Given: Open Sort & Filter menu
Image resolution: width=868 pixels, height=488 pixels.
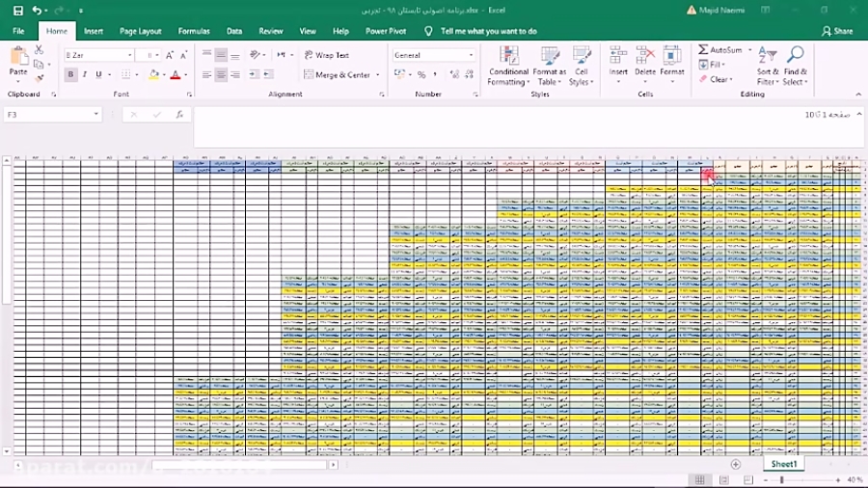Looking at the screenshot, I should click(x=768, y=66).
